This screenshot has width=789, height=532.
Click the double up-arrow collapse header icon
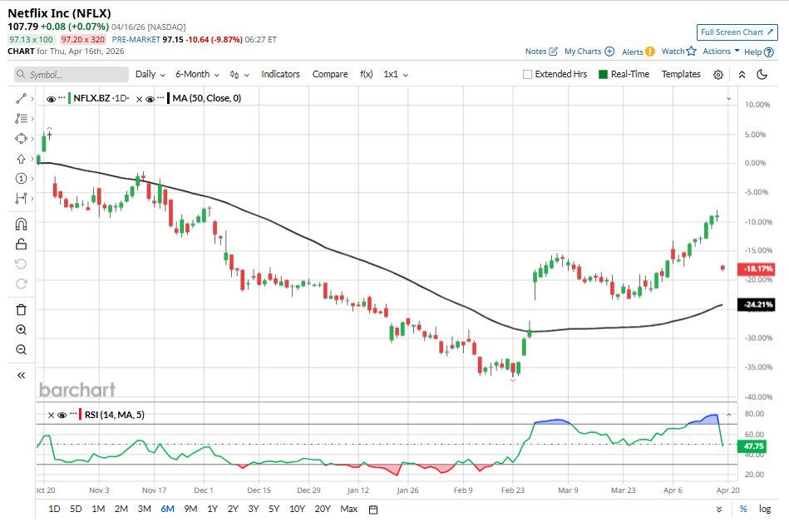(x=742, y=75)
